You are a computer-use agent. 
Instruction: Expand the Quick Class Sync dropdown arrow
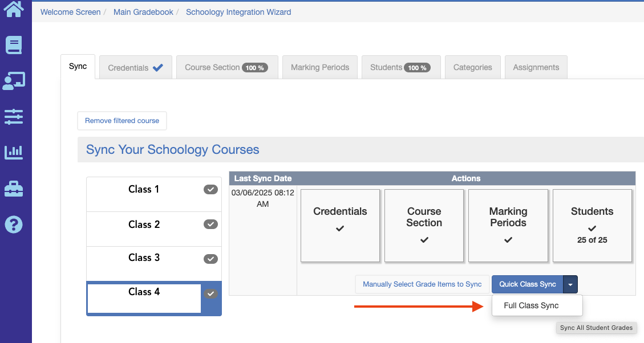click(x=570, y=284)
